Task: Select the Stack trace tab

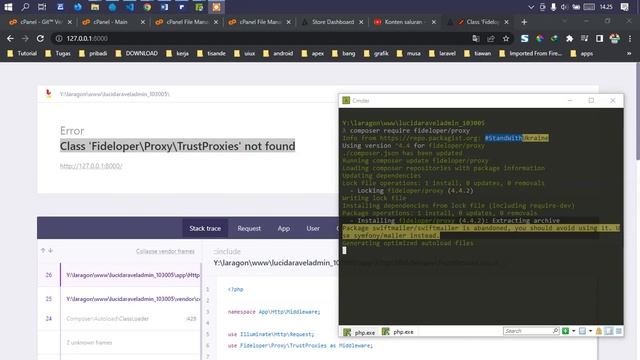Action: [x=205, y=228]
